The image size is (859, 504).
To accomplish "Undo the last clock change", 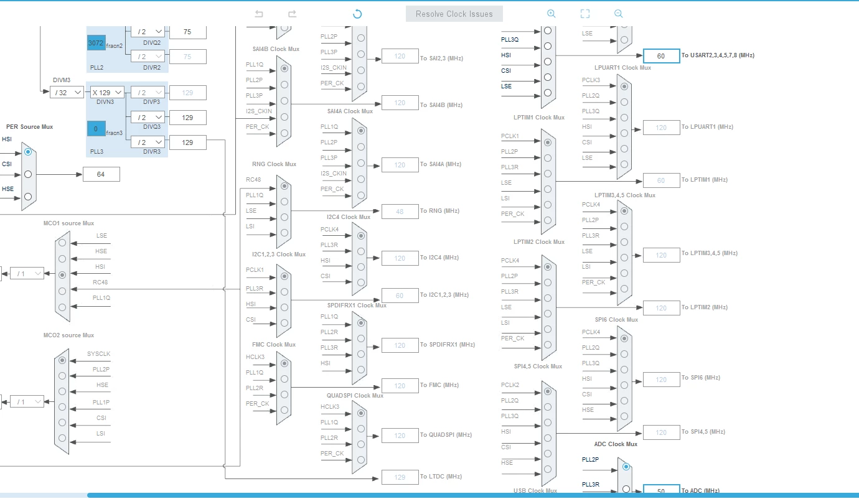I will pos(259,14).
